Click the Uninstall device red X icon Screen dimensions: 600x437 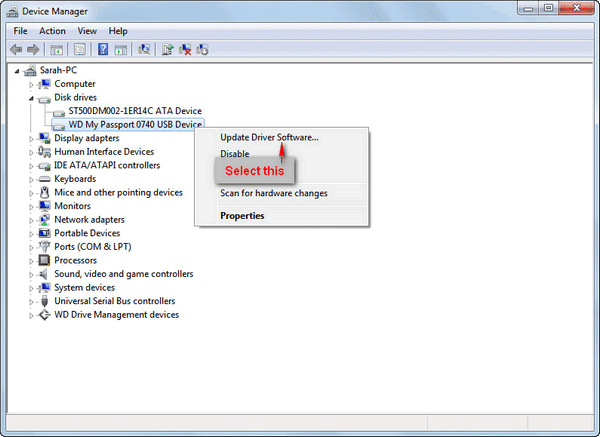click(185, 49)
